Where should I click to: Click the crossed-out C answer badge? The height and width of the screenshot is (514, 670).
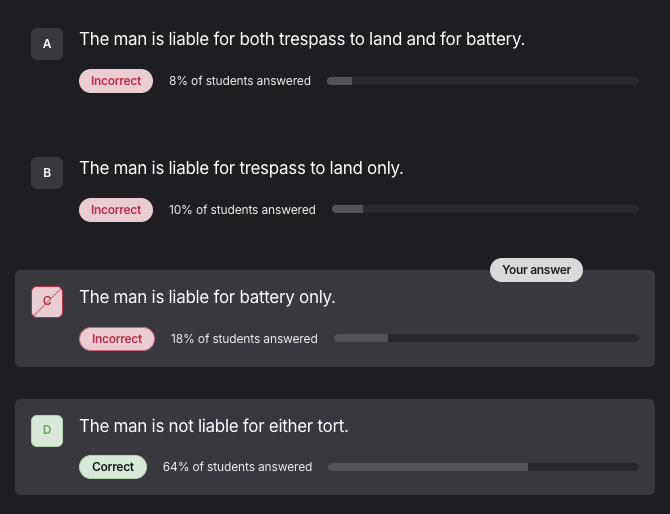tap(47, 301)
